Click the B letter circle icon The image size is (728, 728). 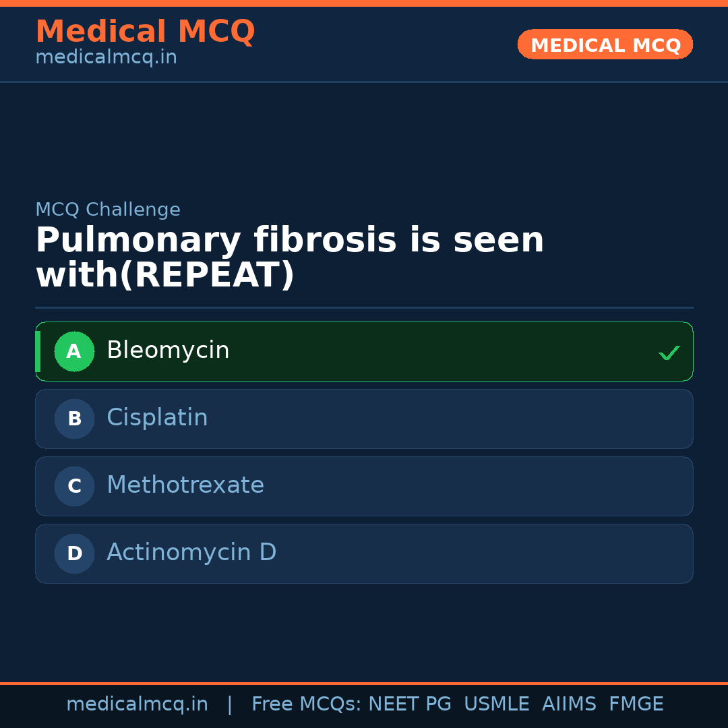[74, 419]
